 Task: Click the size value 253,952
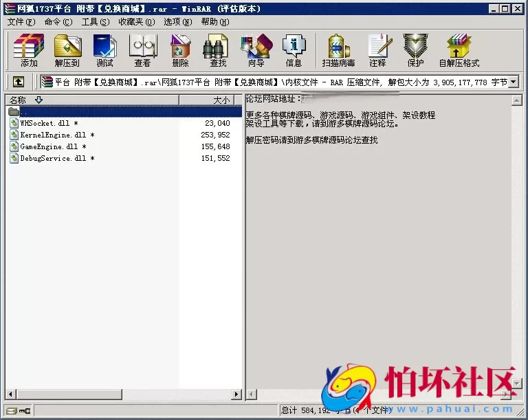click(x=215, y=135)
